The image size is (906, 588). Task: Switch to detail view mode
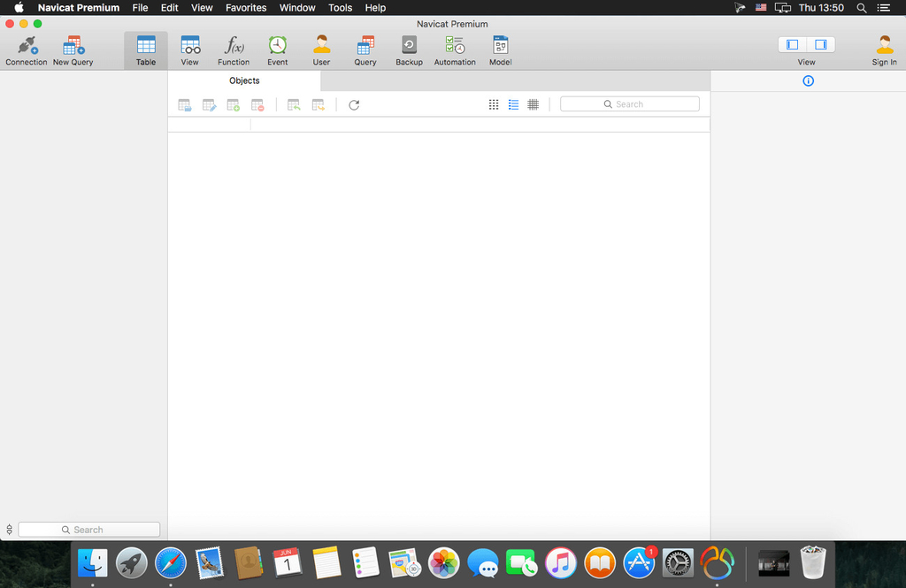click(533, 104)
